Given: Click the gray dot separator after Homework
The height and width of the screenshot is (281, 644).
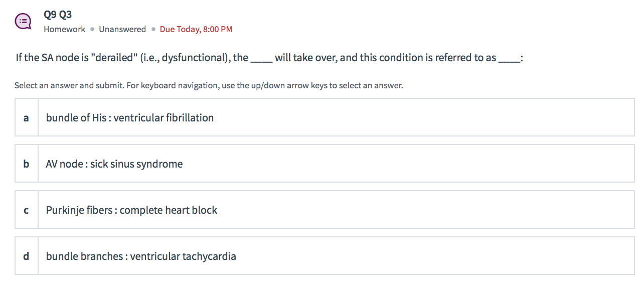Looking at the screenshot, I should click(x=92, y=29).
